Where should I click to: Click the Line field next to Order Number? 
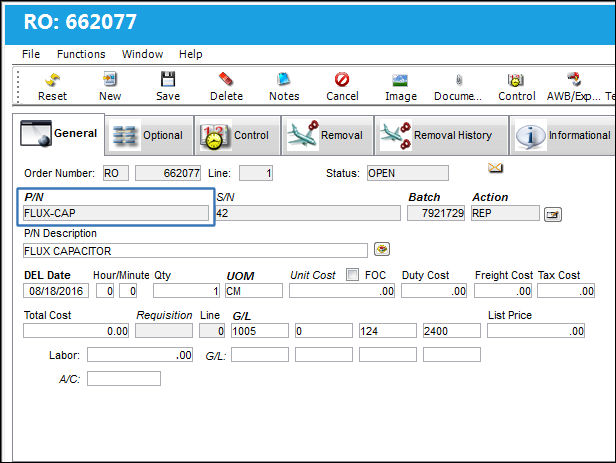[x=256, y=173]
